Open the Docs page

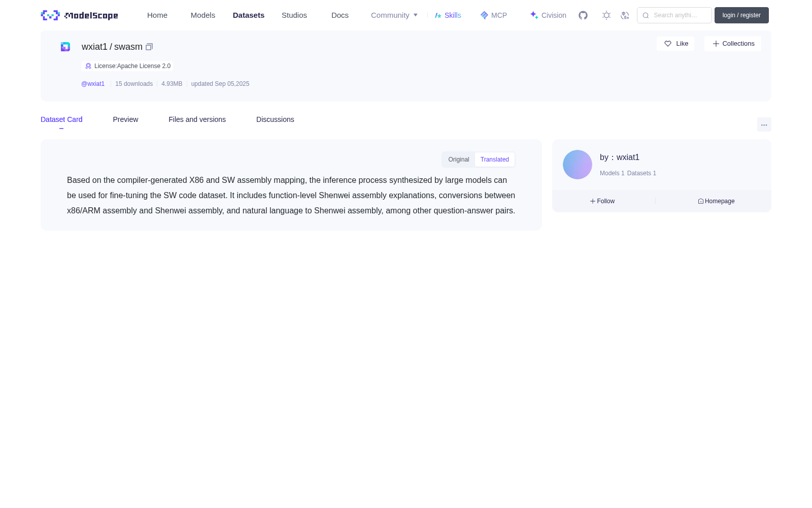coord(340,15)
